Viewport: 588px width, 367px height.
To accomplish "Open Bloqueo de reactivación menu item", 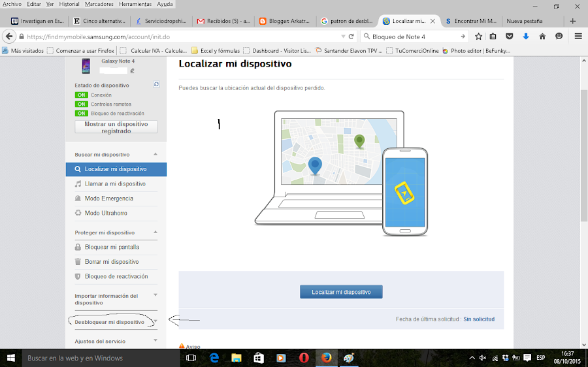I will click(x=116, y=276).
